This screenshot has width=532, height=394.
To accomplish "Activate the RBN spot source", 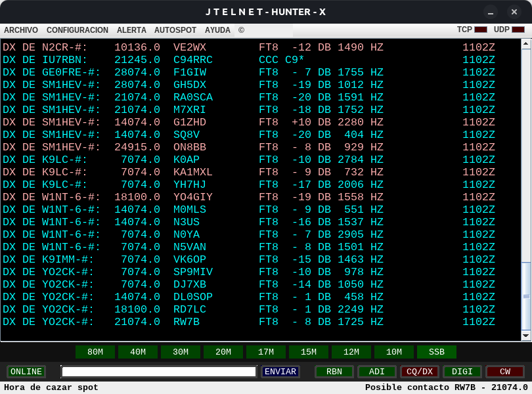I will tap(334, 372).
